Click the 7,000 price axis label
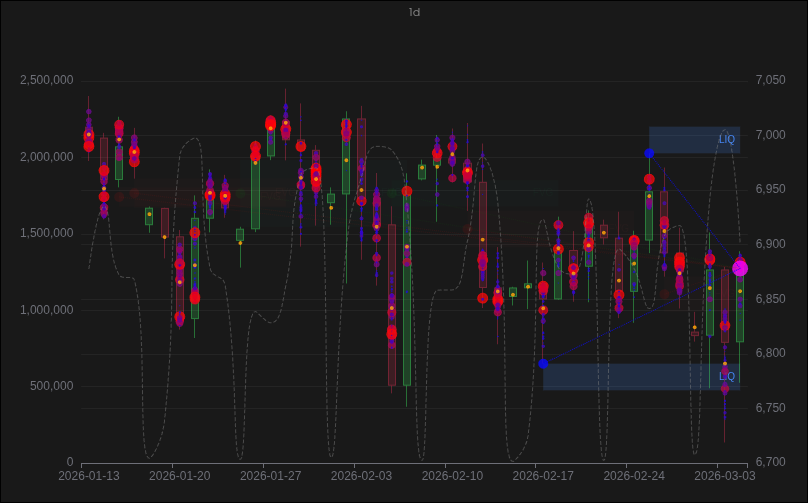The height and width of the screenshot is (503, 808). pos(770,135)
